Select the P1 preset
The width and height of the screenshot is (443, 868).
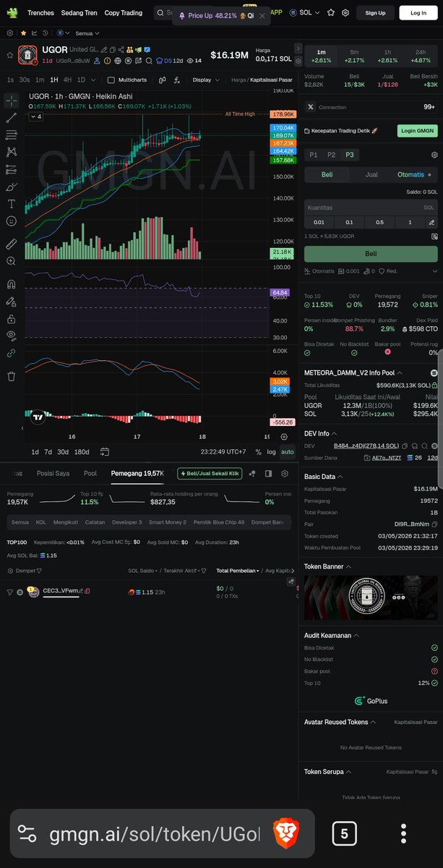(313, 155)
